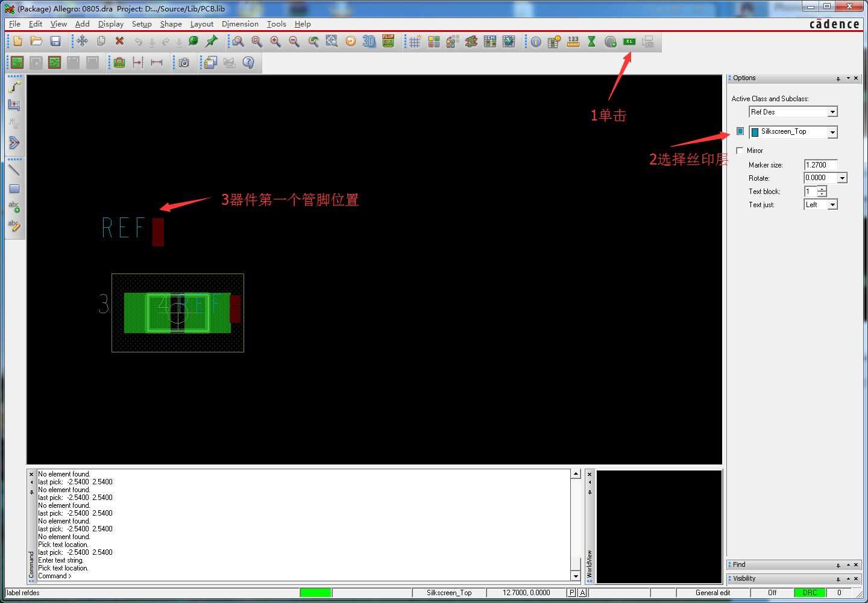
Task: Open the Tools menu
Action: click(x=276, y=24)
